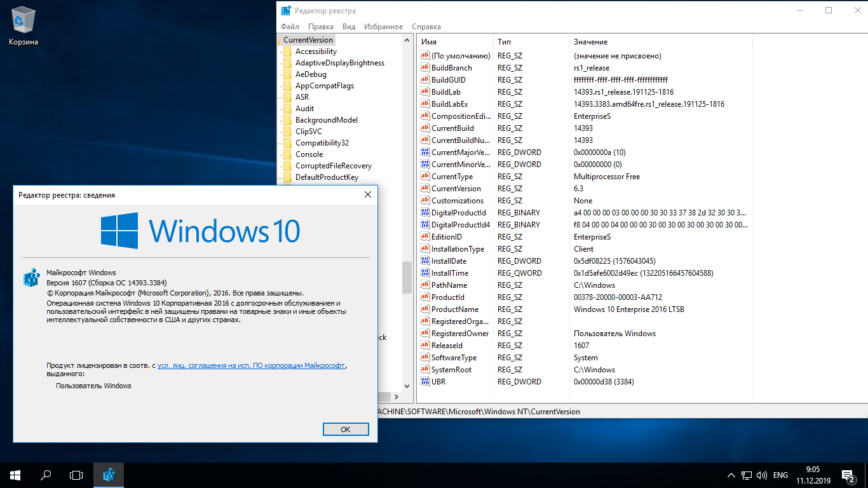
Task: Select the CurrentType entry
Action: point(452,177)
